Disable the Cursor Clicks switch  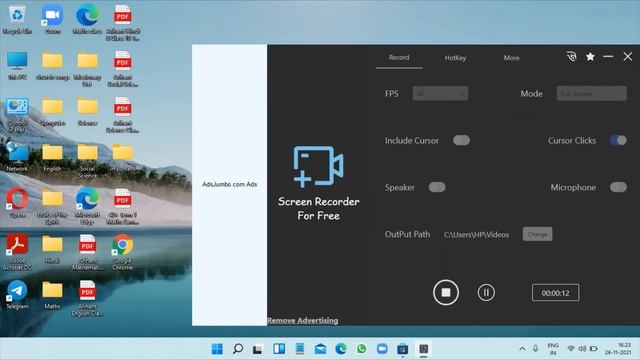pos(618,140)
